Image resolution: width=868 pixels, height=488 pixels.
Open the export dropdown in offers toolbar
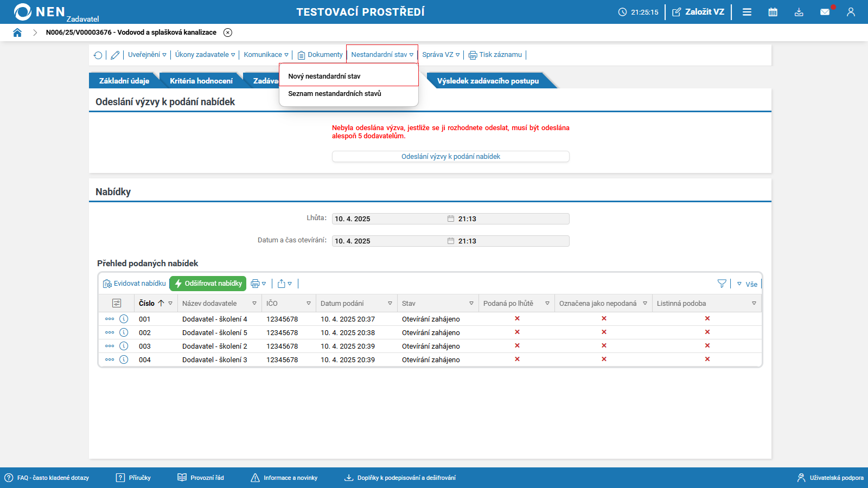tap(285, 284)
